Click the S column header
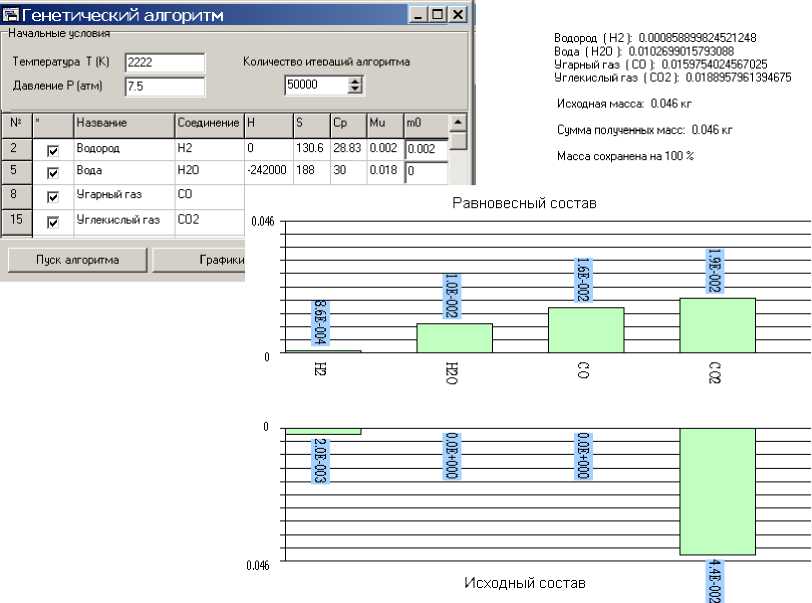 [x=312, y=125]
